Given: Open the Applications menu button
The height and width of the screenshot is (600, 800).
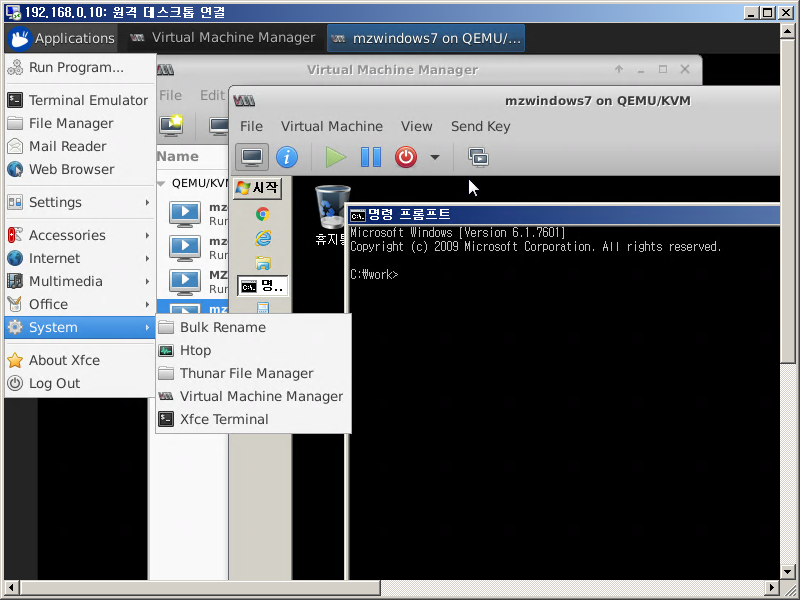Looking at the screenshot, I should [x=62, y=38].
